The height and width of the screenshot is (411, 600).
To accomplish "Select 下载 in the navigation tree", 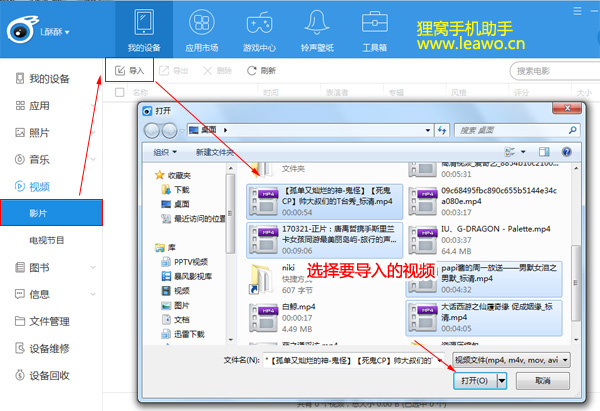I will pos(176,190).
